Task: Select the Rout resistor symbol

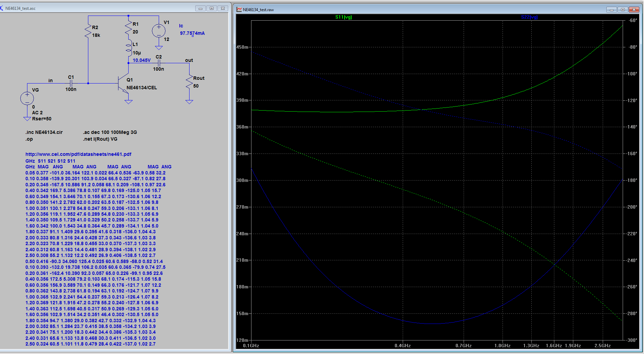Action: point(189,82)
